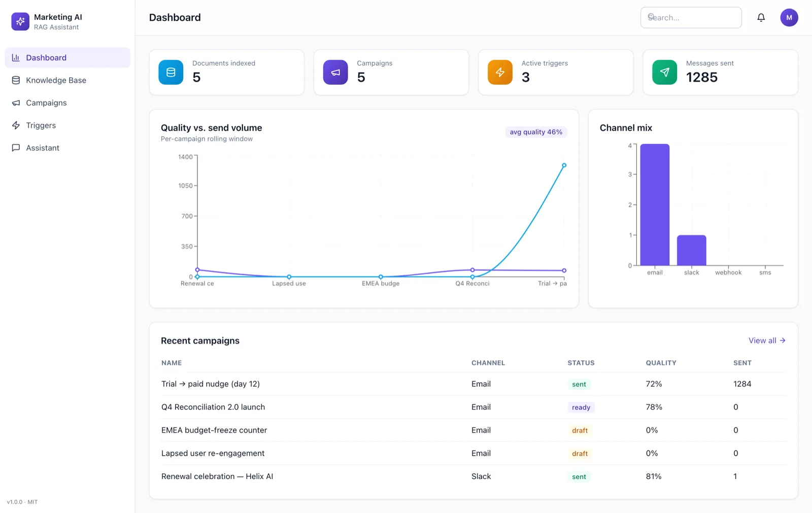Click the CHANNEL column header
The height and width of the screenshot is (513, 812).
[488, 363]
